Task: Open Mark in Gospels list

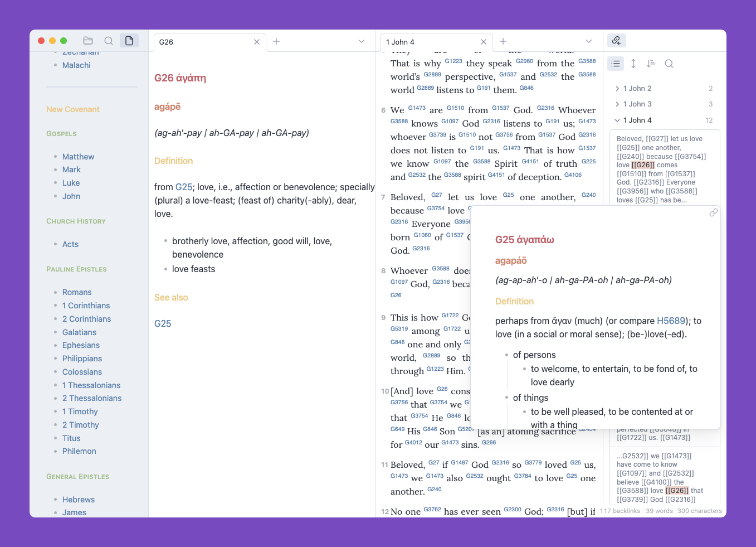Action: [x=71, y=170]
